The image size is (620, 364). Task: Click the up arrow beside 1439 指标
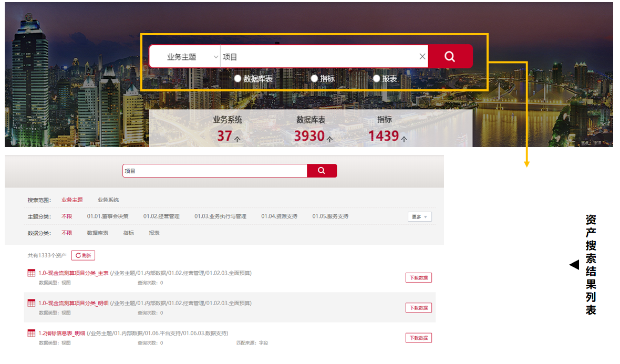404,139
